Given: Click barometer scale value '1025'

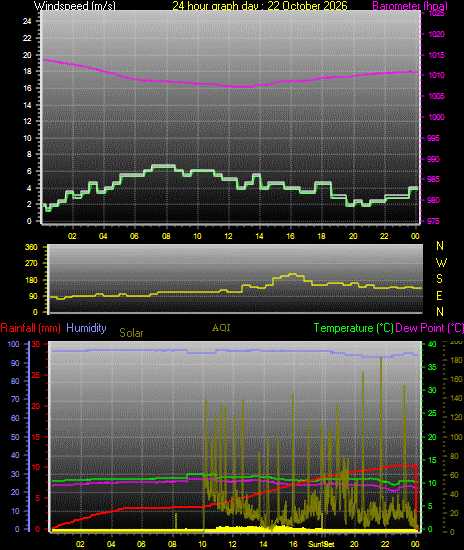Looking at the screenshot, I should click(x=437, y=14).
